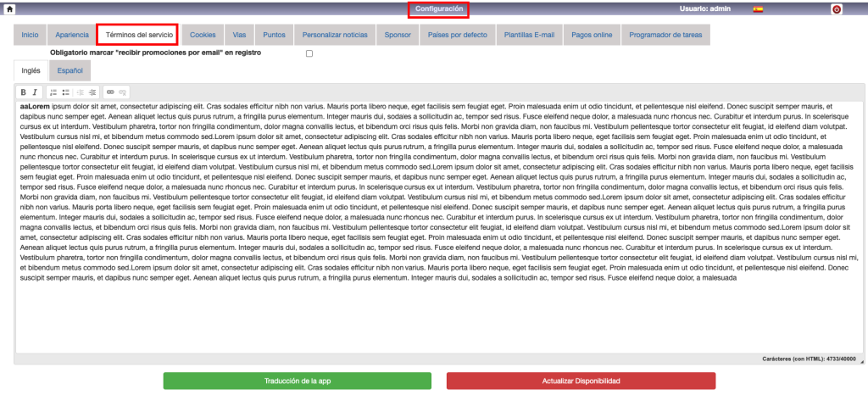Switch to Programador de tareas tab

(x=665, y=35)
